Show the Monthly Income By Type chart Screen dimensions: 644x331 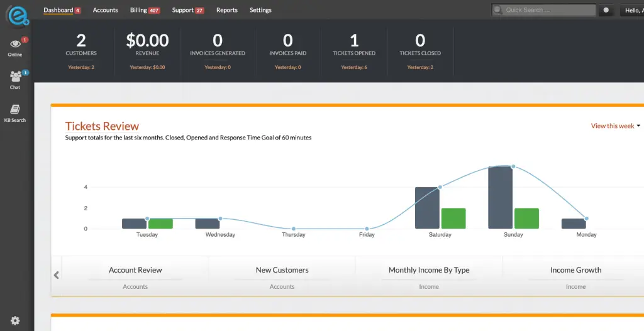click(429, 271)
